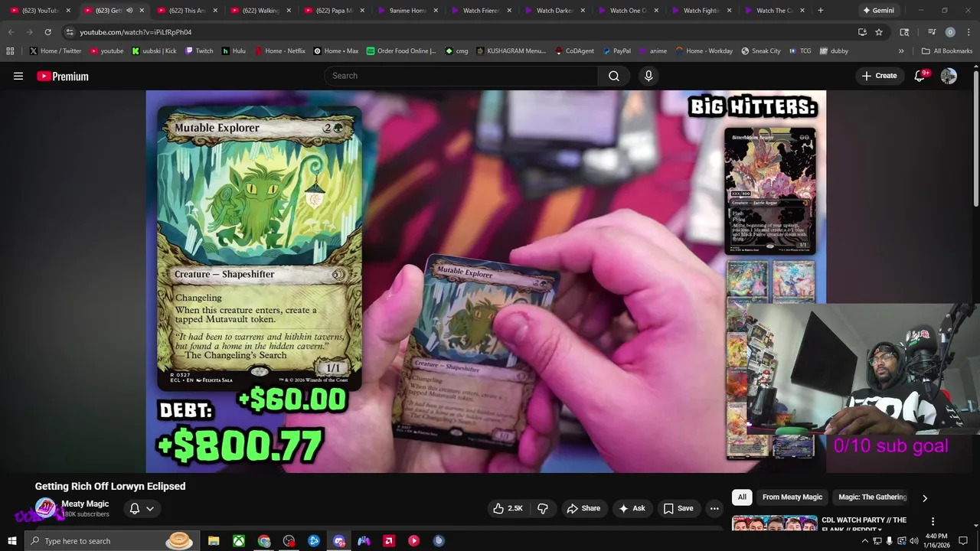Start voice search with microphone

648,76
